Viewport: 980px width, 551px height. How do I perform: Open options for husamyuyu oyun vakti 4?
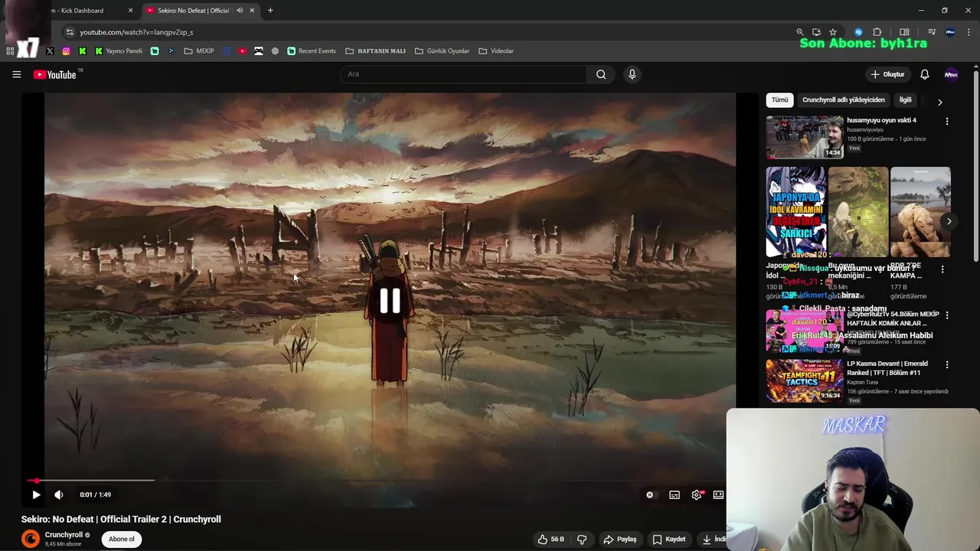[x=947, y=122]
